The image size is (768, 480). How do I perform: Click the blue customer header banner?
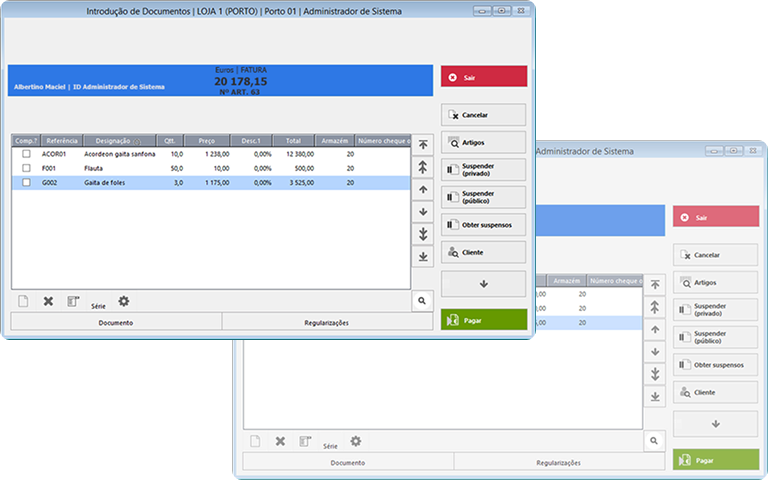(220, 82)
